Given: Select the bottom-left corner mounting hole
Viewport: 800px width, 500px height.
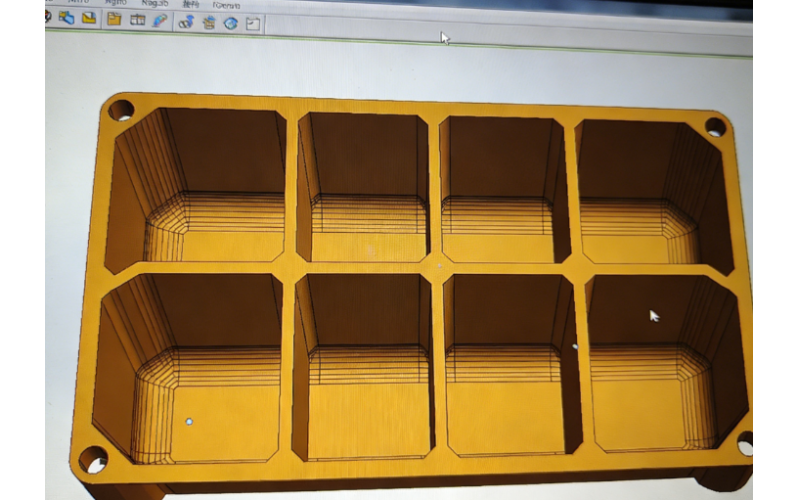Looking at the screenshot, I should click(x=93, y=460).
